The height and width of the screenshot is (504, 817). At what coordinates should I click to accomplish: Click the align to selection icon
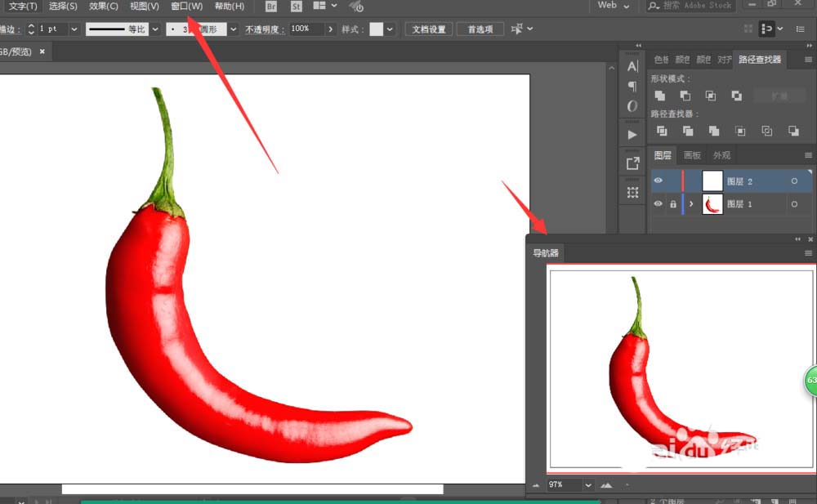point(517,29)
